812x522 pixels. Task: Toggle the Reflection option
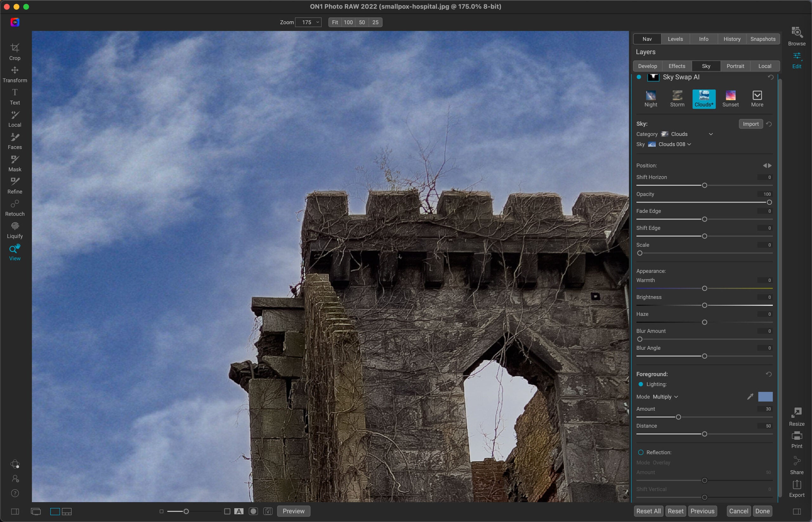click(641, 452)
